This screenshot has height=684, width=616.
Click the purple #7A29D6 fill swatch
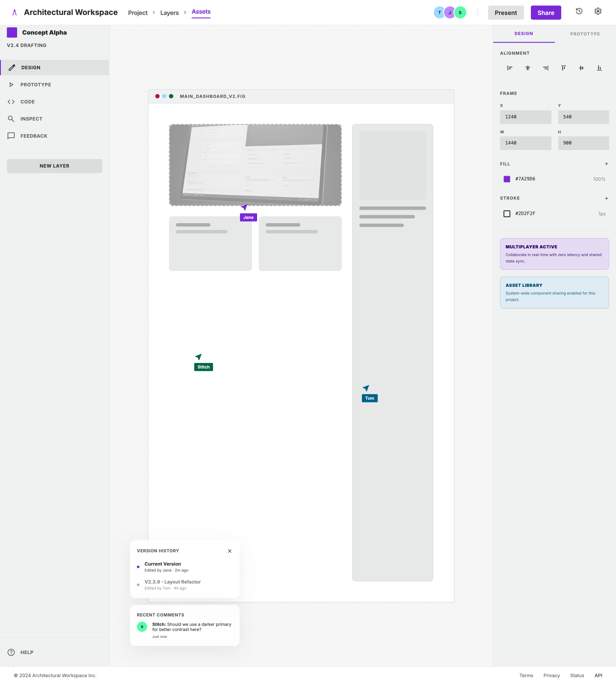pos(507,179)
